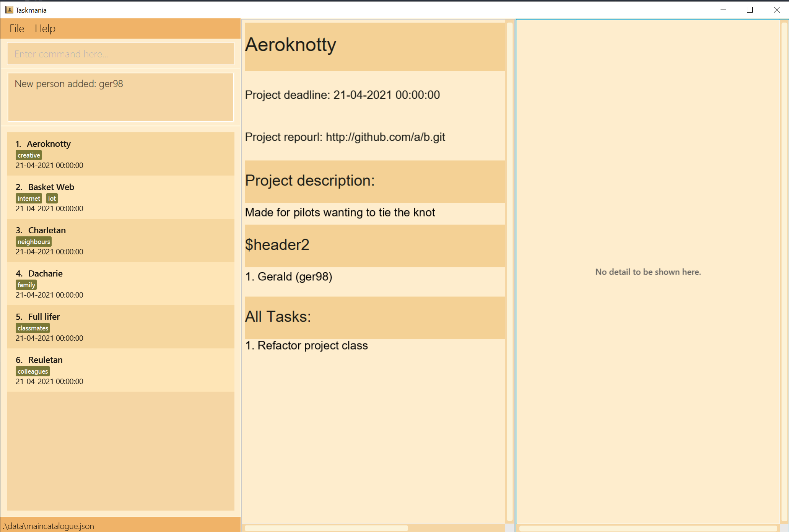Select the Charletan project
The height and width of the screenshot is (532, 789).
click(120, 241)
